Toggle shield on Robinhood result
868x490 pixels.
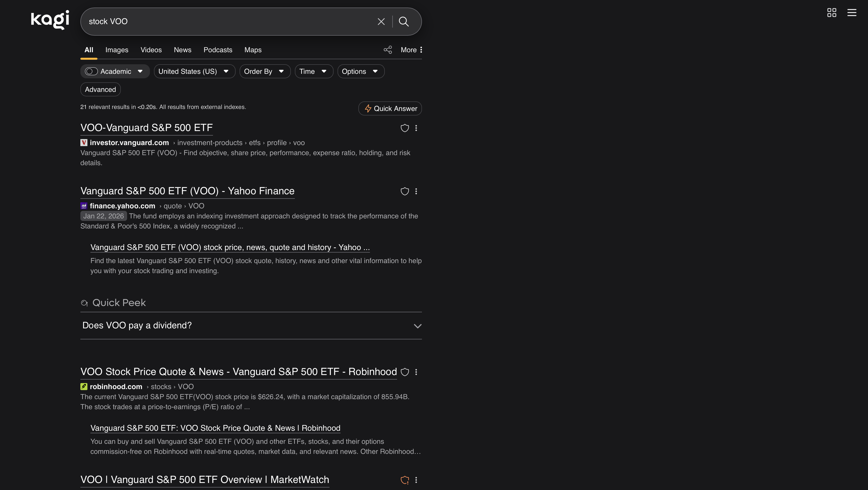click(405, 372)
